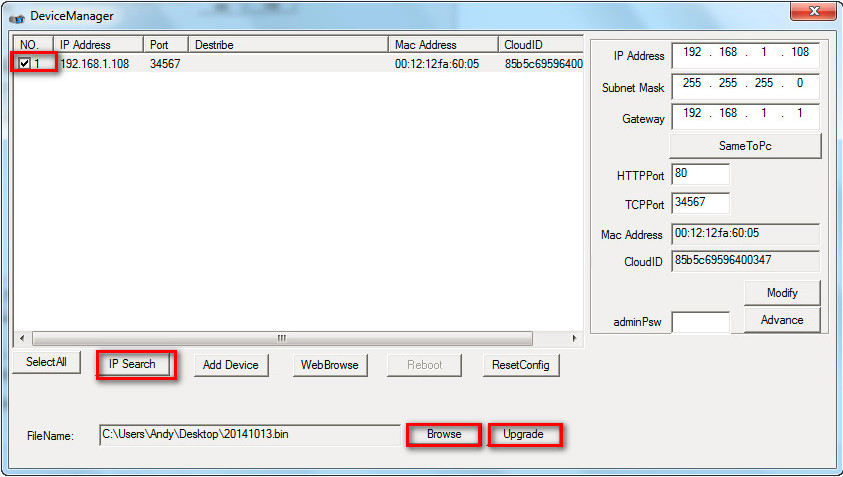The height and width of the screenshot is (477, 843).
Task: Click the ResetConfig button
Action: (521, 365)
